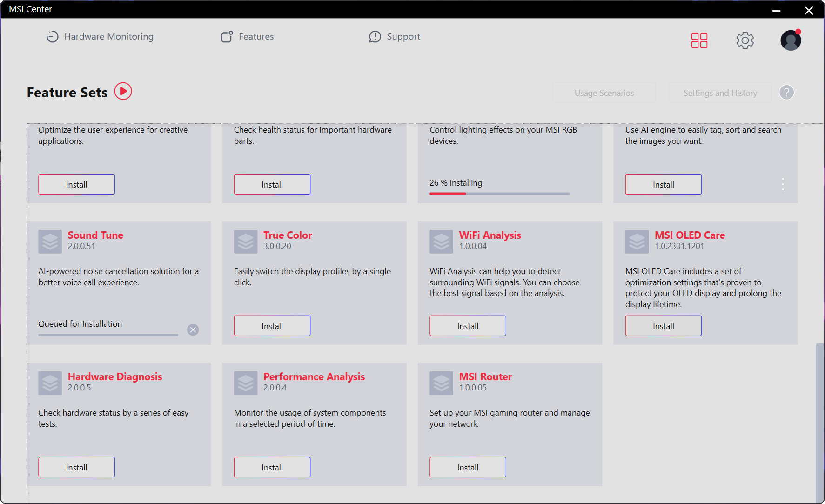Open the grid view icon in header

[699, 40]
